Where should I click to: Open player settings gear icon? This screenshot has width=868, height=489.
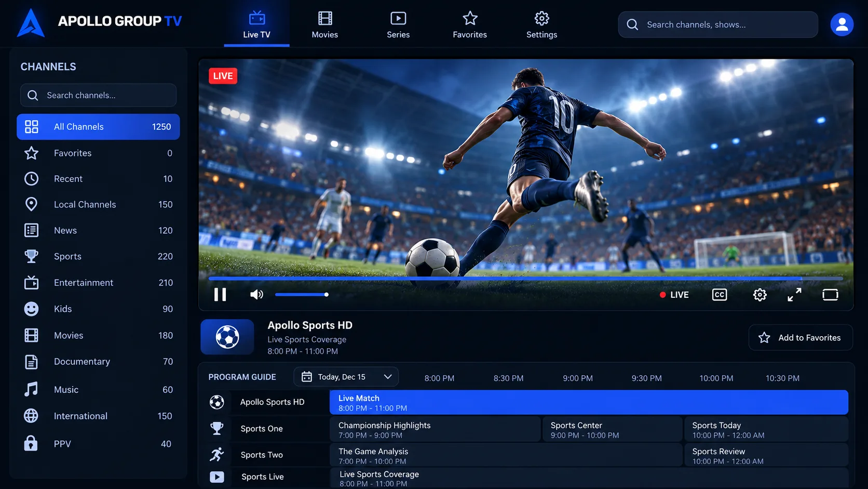coord(759,295)
